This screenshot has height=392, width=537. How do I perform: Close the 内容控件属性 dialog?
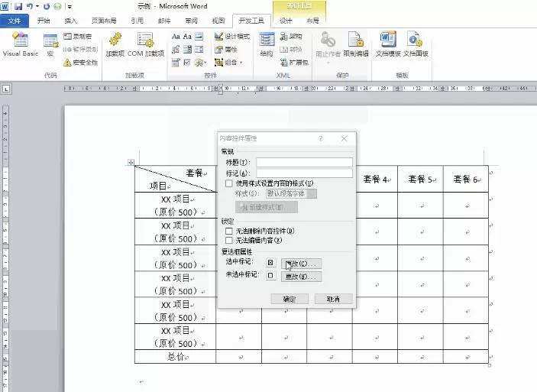pos(345,138)
